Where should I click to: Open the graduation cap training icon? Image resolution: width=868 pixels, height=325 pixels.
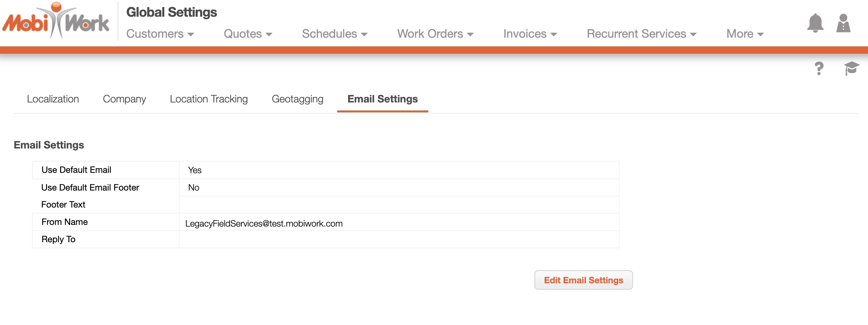pos(851,68)
